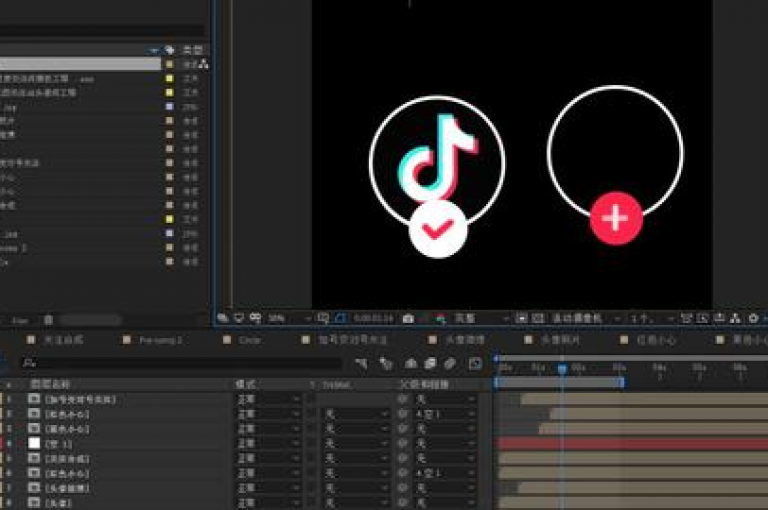Open the 完整 resolution dropdown

[x=481, y=318]
